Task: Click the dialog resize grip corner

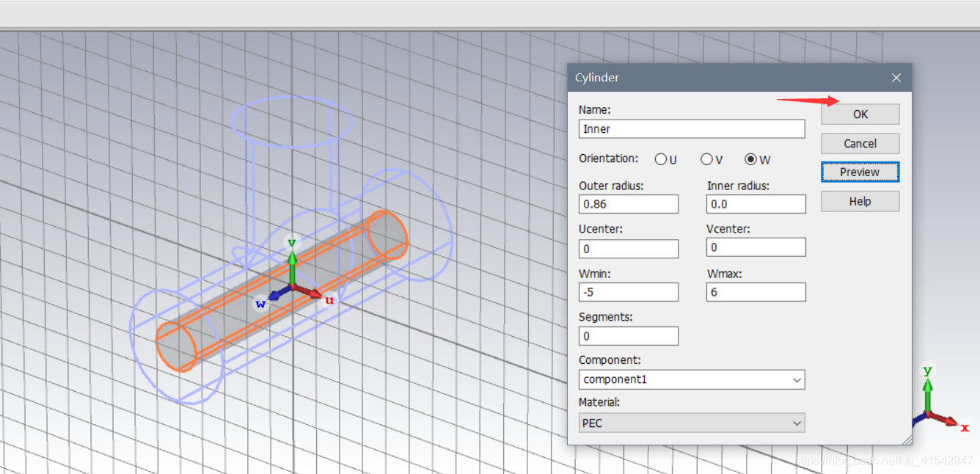Action: click(907, 440)
